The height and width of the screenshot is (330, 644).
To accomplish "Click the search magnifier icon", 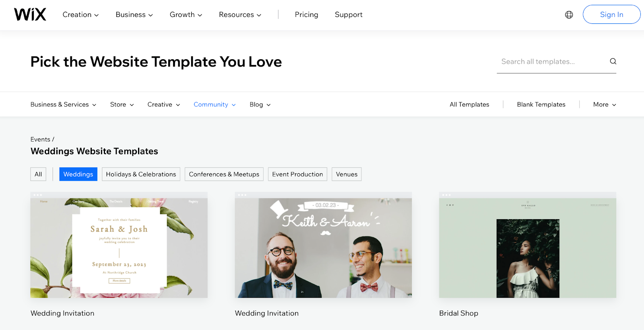I will pyautogui.click(x=613, y=61).
